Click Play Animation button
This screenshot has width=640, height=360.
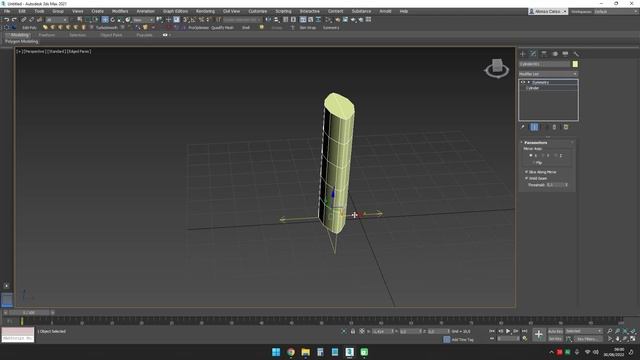[x=508, y=331]
